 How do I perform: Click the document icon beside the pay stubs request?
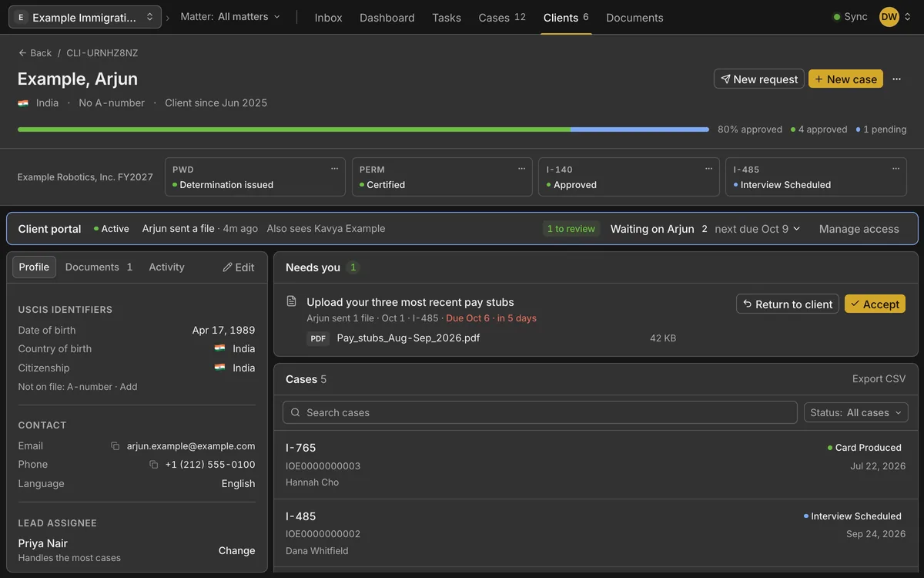[x=292, y=301]
